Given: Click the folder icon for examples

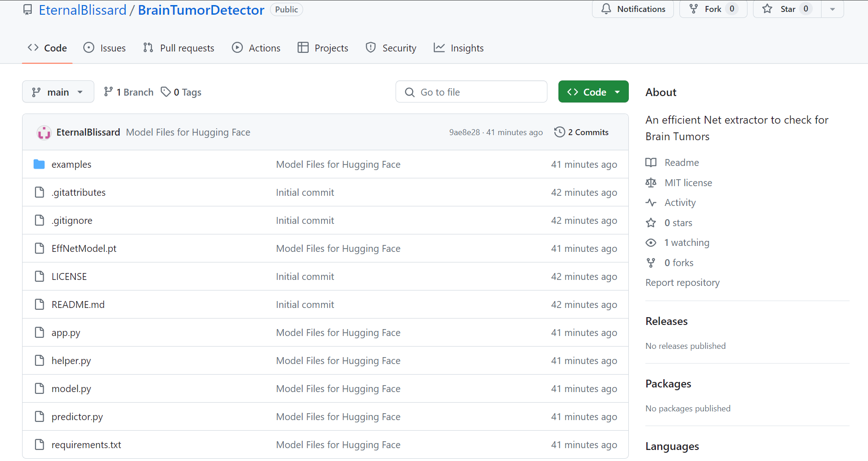Looking at the screenshot, I should (39, 164).
